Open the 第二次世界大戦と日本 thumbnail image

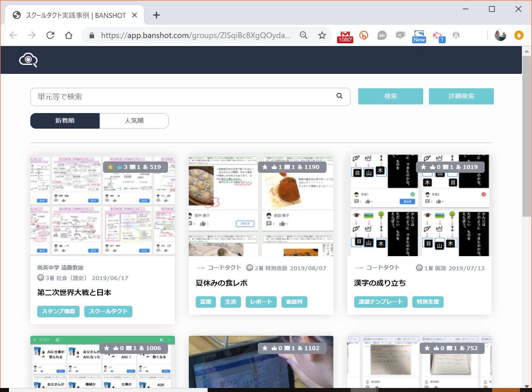pos(102,205)
